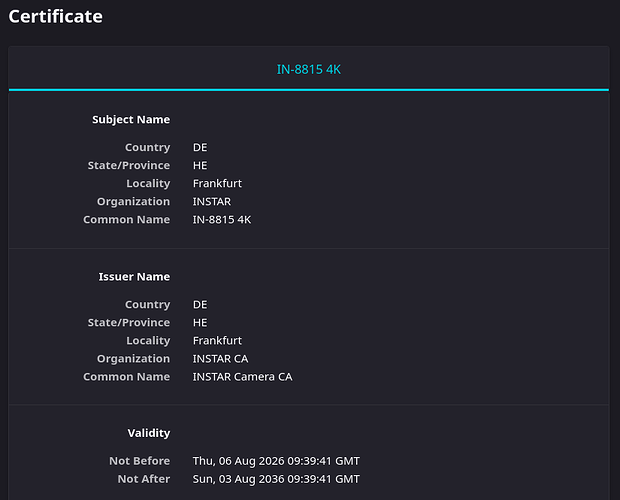The width and height of the screenshot is (620, 500).
Task: Click the Organization label under Subject Name
Action: pos(133,202)
